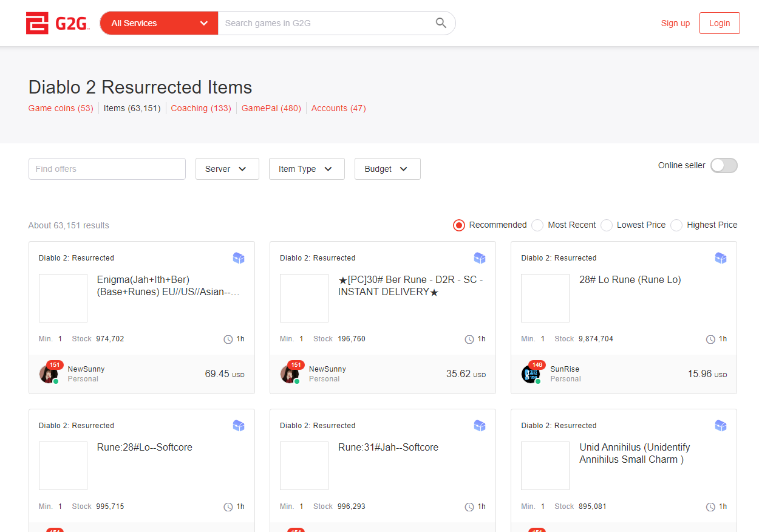Screen dimensions: 759x532
Task: Click the stock value 974,702
Action: pos(110,339)
